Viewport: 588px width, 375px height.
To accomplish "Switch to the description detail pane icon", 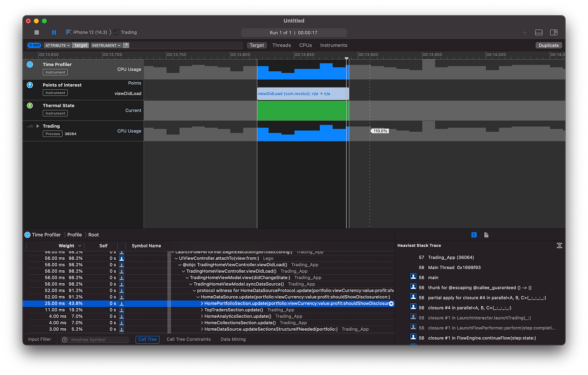I will click(x=486, y=235).
